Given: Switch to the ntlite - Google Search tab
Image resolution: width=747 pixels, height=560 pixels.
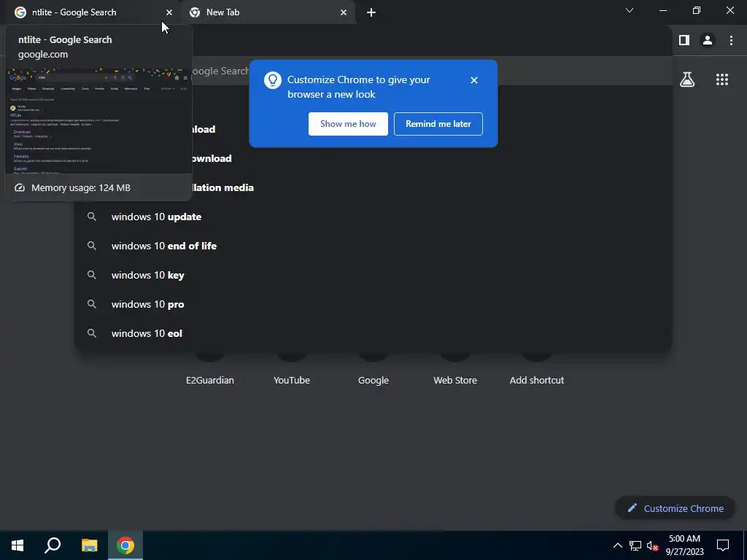Looking at the screenshot, I should tap(90, 12).
